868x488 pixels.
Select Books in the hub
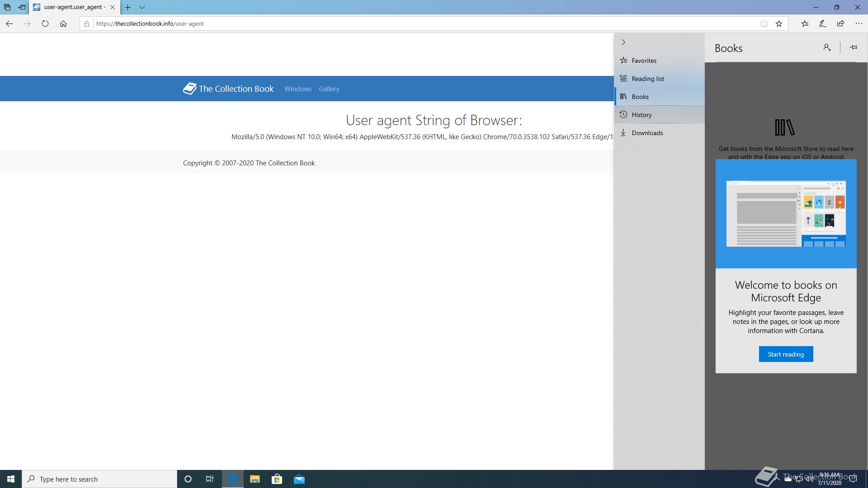point(659,97)
